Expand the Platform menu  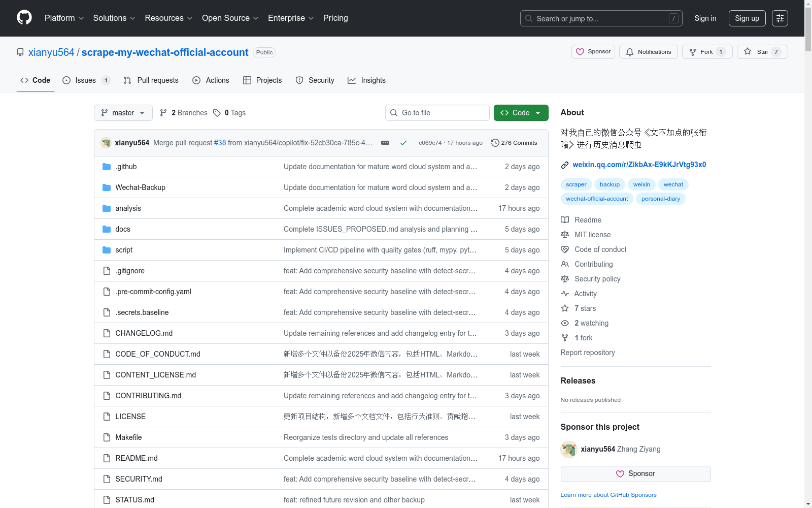[64, 18]
